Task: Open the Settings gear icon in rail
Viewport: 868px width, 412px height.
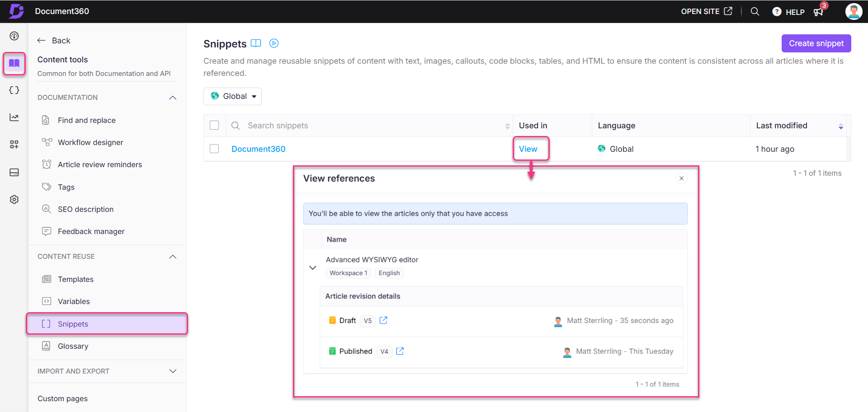Action: 14,199
